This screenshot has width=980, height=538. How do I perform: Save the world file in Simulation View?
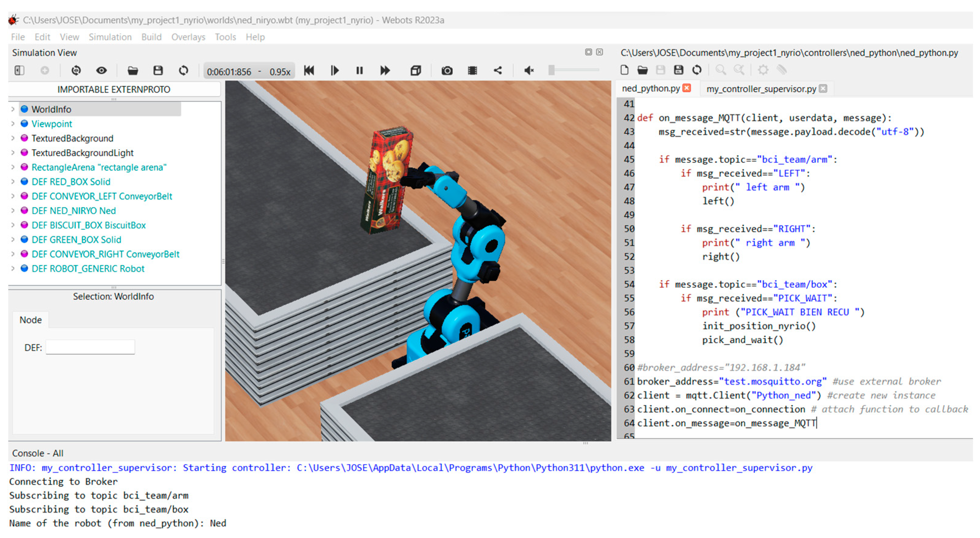coord(158,70)
